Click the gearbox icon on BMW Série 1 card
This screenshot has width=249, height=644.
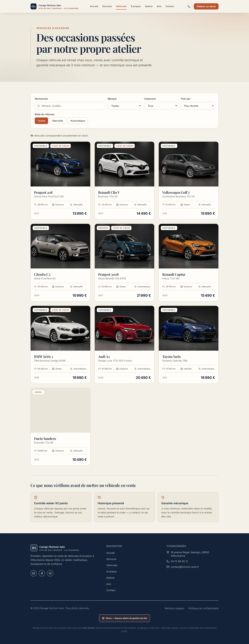(x=71, y=369)
